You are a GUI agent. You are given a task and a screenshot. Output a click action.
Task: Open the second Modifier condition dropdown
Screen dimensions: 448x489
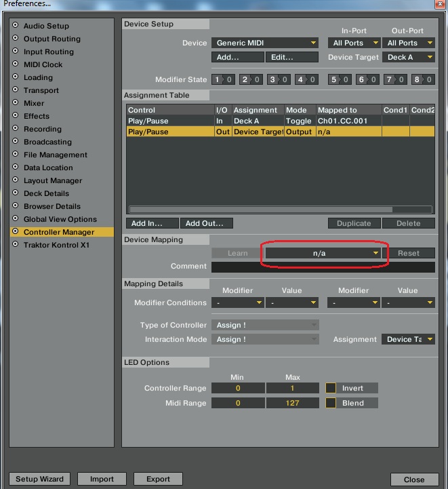354,302
